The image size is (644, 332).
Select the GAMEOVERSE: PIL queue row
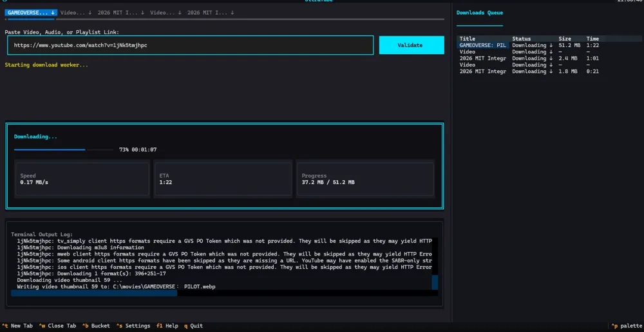pos(549,45)
